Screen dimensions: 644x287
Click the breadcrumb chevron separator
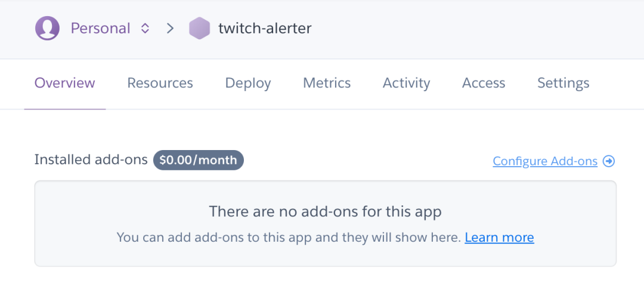(x=170, y=29)
